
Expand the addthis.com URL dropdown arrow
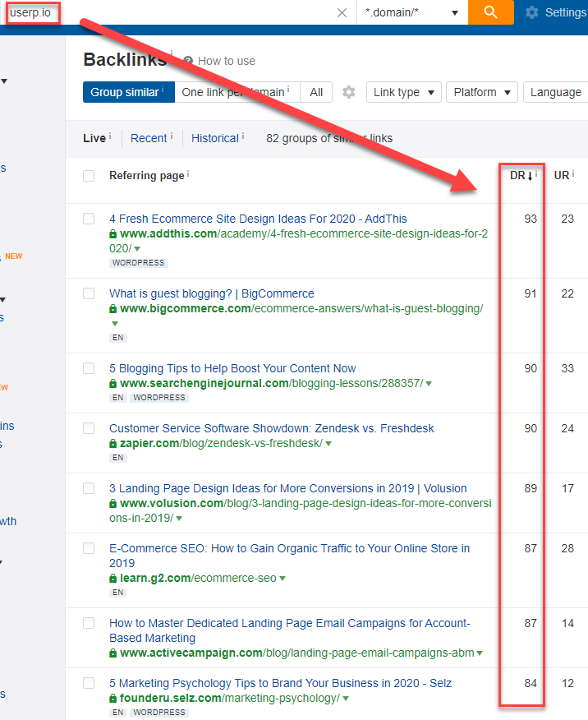point(137,249)
